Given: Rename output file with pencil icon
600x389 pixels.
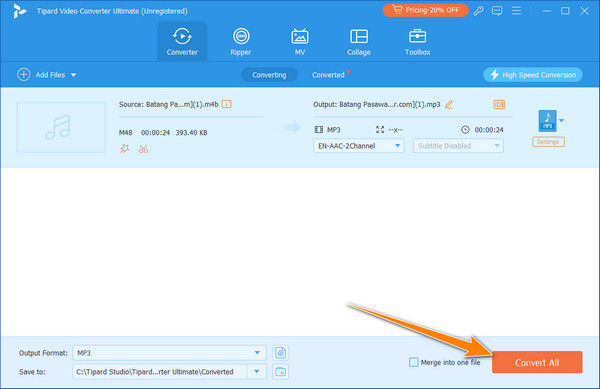Looking at the screenshot, I should (449, 104).
